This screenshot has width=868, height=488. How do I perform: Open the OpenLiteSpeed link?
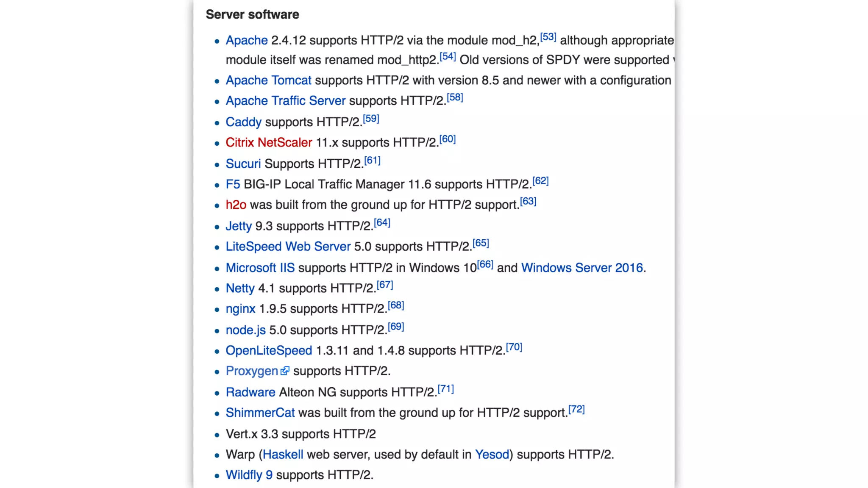(268, 350)
